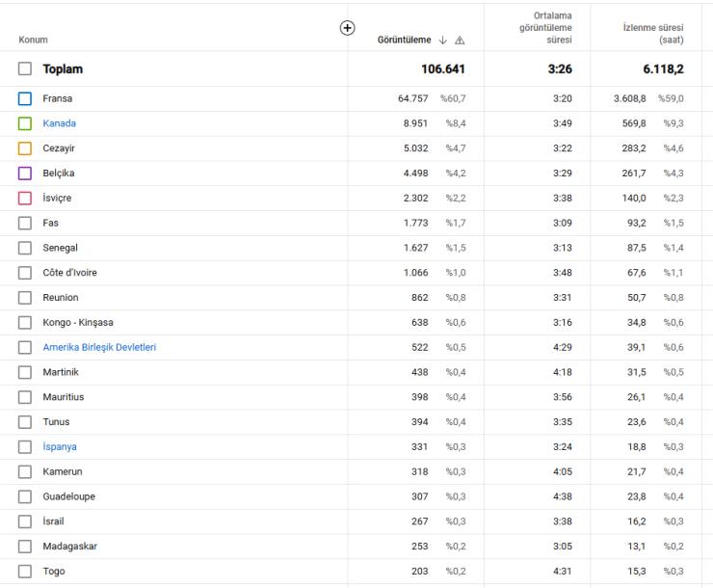Toggle the orange Cezayir checkbox
This screenshot has height=588, width=713.
25,148
